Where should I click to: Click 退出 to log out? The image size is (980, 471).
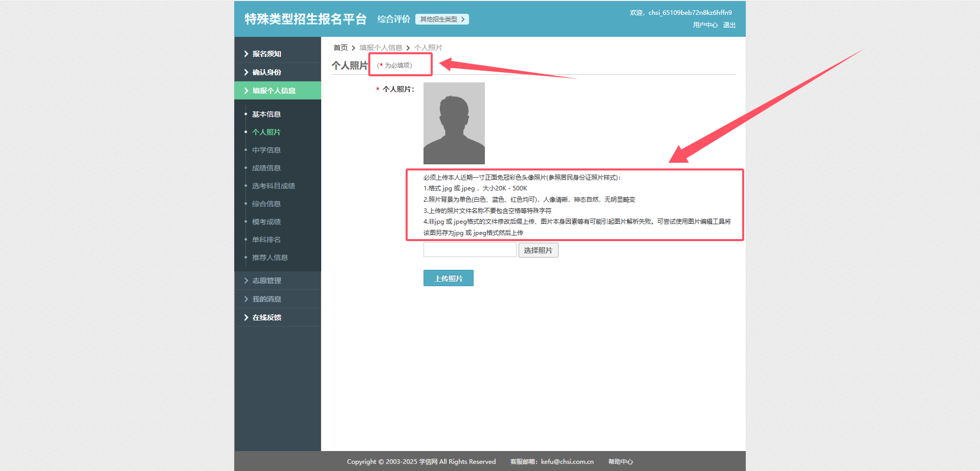pos(729,25)
